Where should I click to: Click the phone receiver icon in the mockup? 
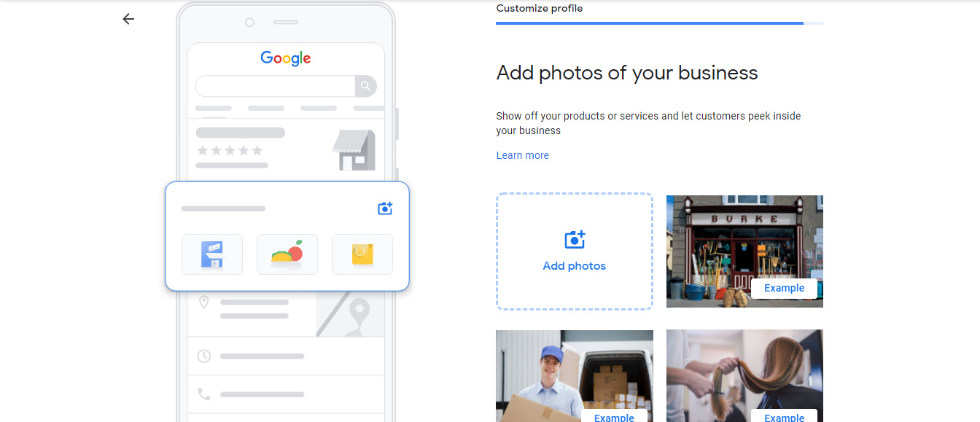203,394
